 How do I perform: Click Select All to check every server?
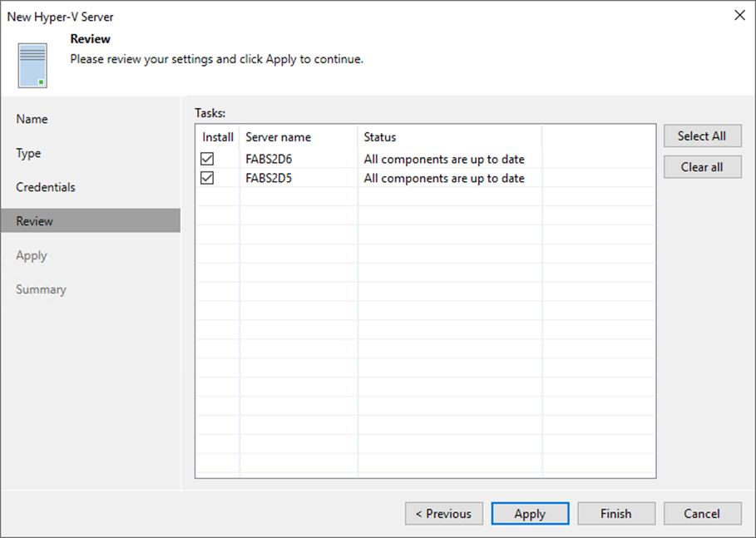click(702, 136)
